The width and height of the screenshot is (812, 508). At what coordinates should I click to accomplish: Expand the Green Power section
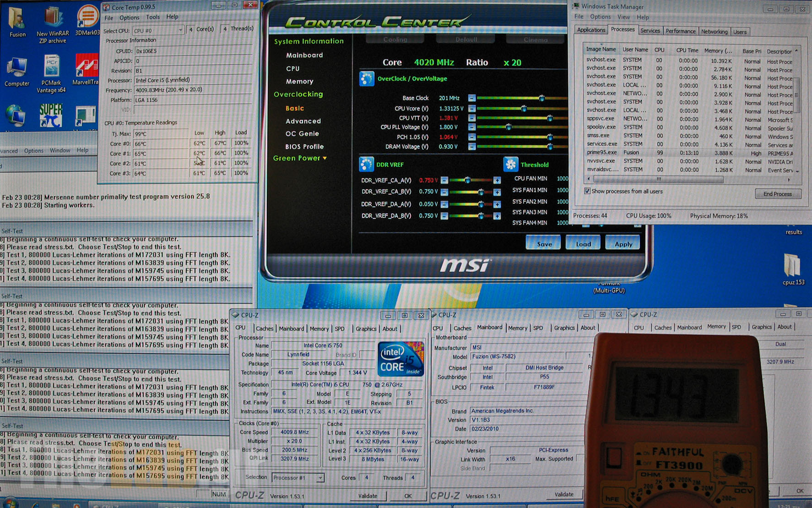pos(300,158)
